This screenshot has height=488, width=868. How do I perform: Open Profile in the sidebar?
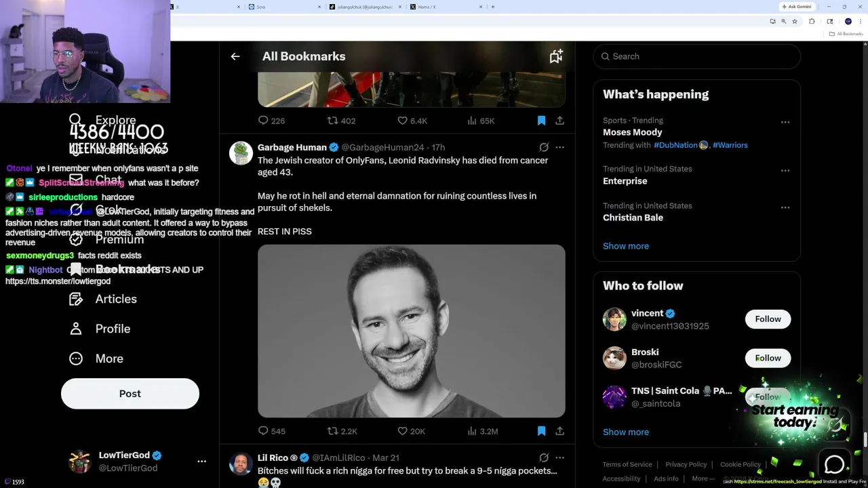100,329
